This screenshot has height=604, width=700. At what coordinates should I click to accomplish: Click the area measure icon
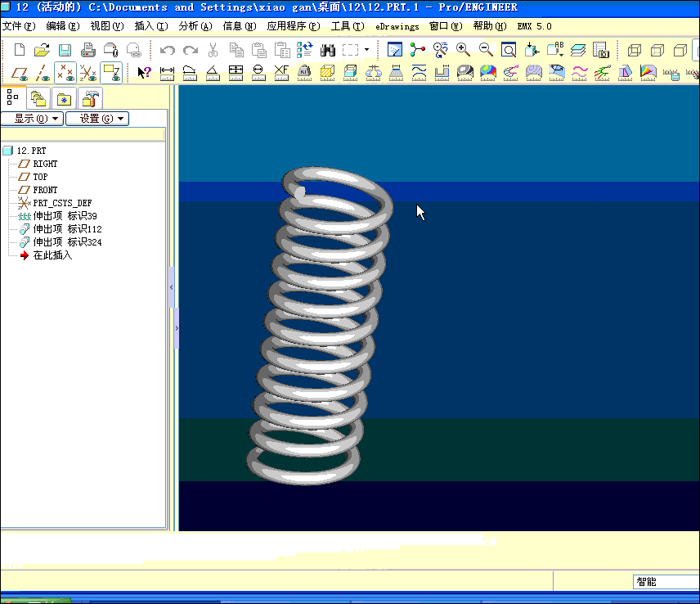[236, 73]
